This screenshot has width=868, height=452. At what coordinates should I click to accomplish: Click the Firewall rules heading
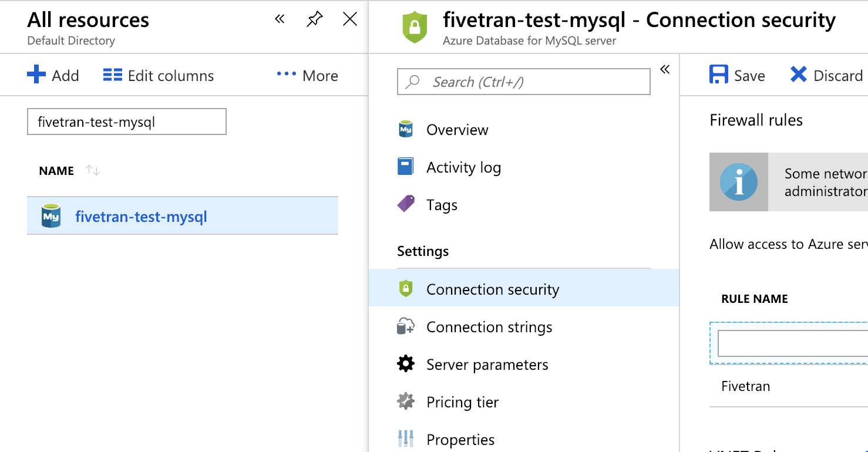pyautogui.click(x=756, y=120)
